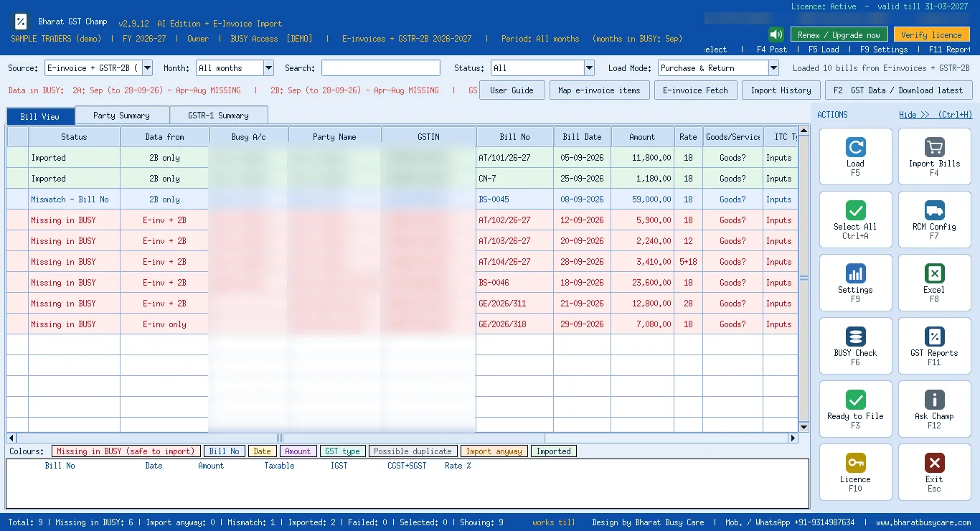980x531 pixels.
Task: Hide the Actions panel via Hide link
Action: (936, 115)
